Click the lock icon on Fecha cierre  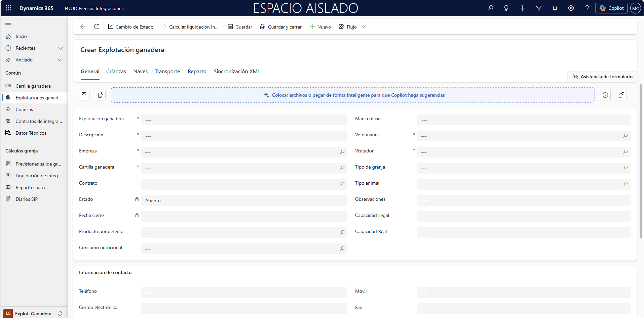click(x=137, y=215)
